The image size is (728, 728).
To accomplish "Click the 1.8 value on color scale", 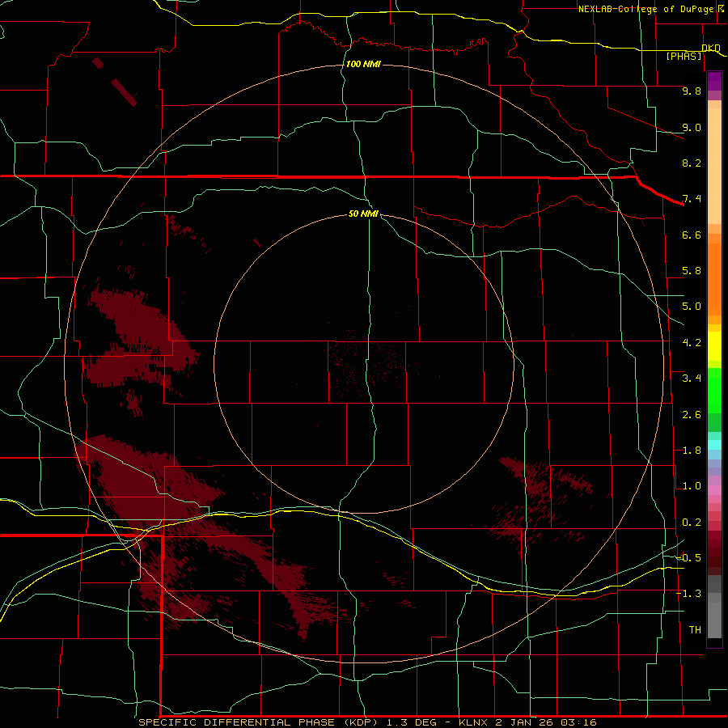I will click(692, 451).
